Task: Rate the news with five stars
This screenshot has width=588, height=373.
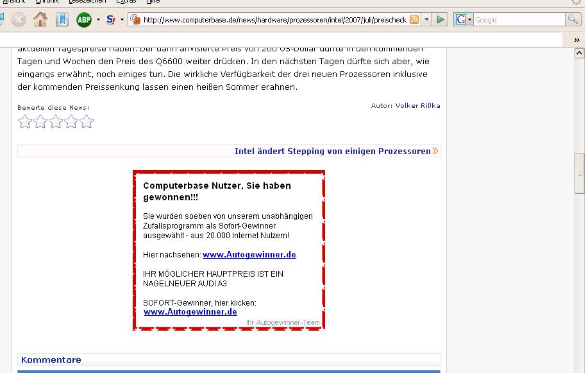Action: [x=87, y=122]
